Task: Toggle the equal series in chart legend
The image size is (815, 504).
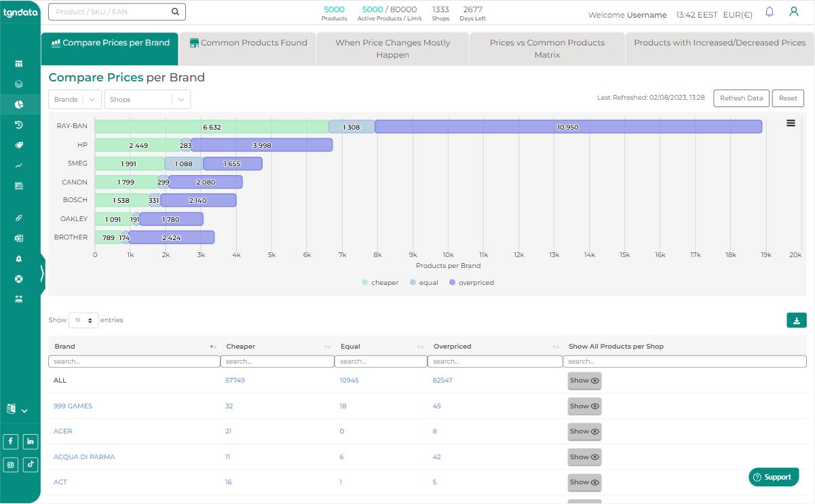Action: pos(424,283)
